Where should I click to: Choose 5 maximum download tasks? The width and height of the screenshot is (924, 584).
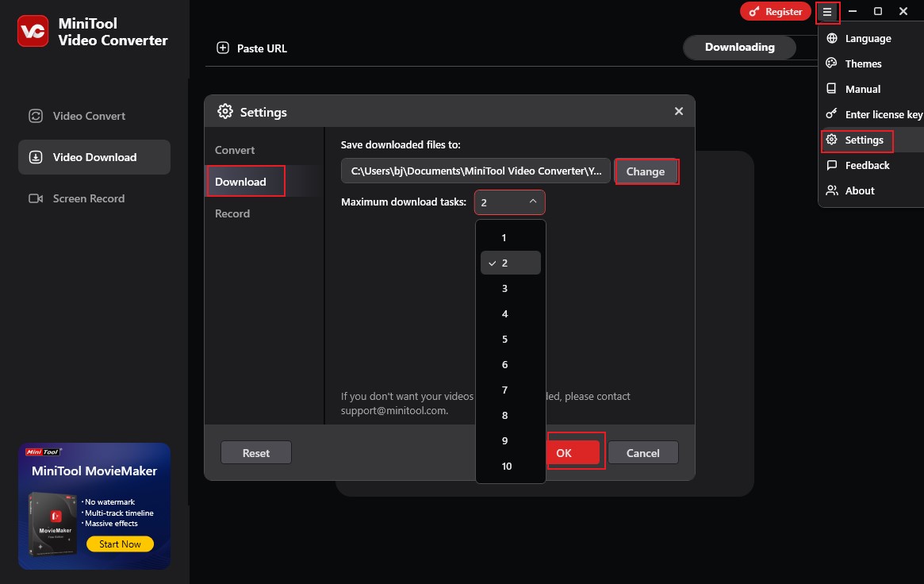click(x=510, y=339)
